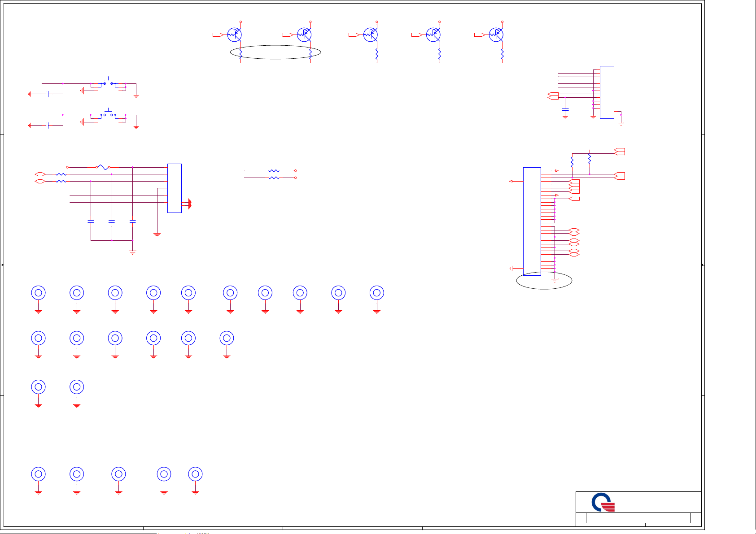Select the small connector block at upper right
Screen dimensions: 756x534
tap(607, 92)
